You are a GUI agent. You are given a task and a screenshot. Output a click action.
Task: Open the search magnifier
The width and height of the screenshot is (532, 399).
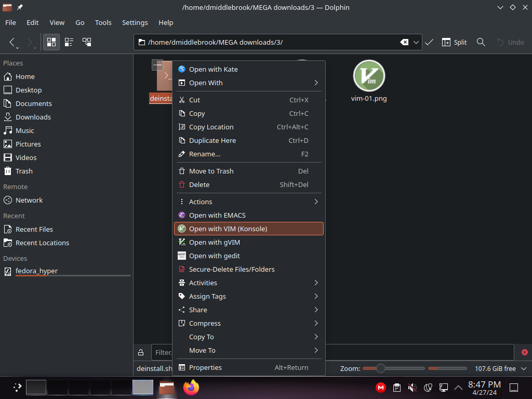[x=481, y=42]
